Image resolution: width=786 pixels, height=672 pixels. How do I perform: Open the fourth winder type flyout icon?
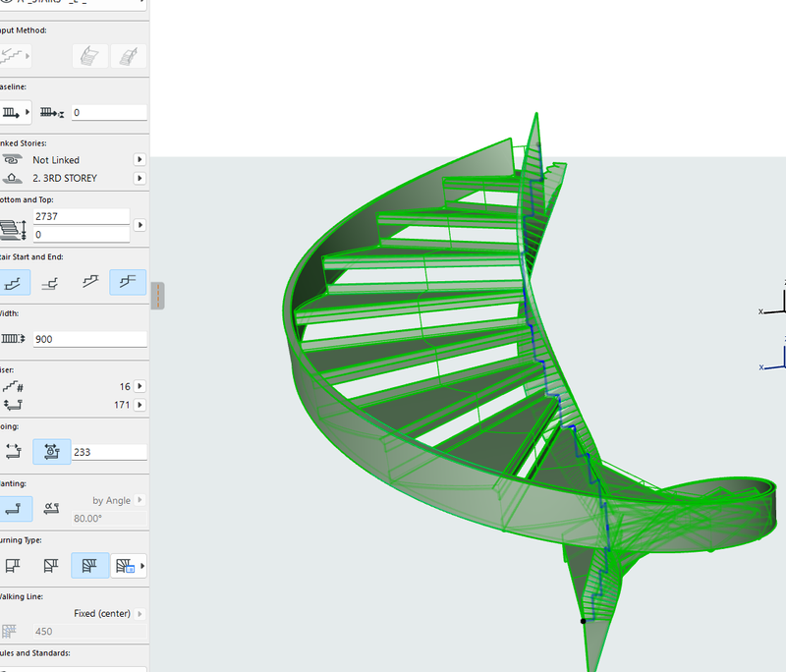129,566
